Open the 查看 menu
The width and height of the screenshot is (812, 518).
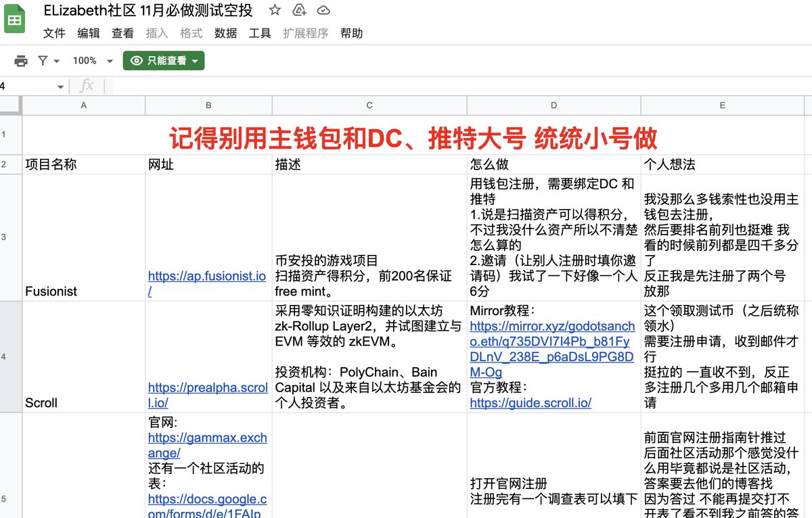[x=122, y=33]
